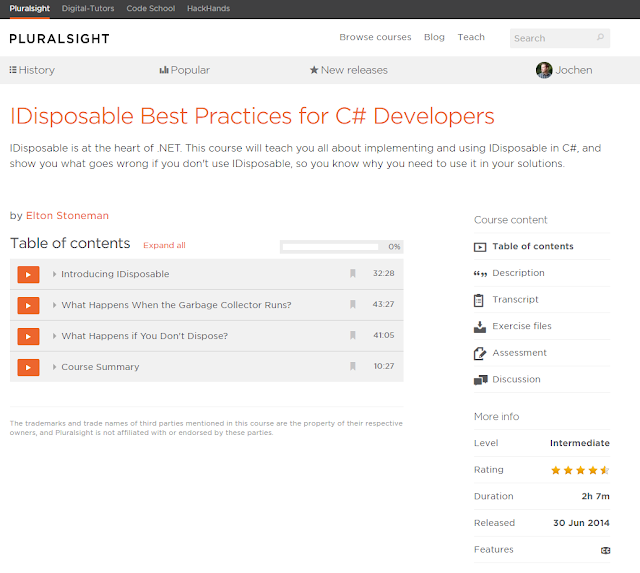Click the PLURALSIGHT logo
Image resolution: width=640 pixels, height=573 pixels.
click(x=60, y=39)
